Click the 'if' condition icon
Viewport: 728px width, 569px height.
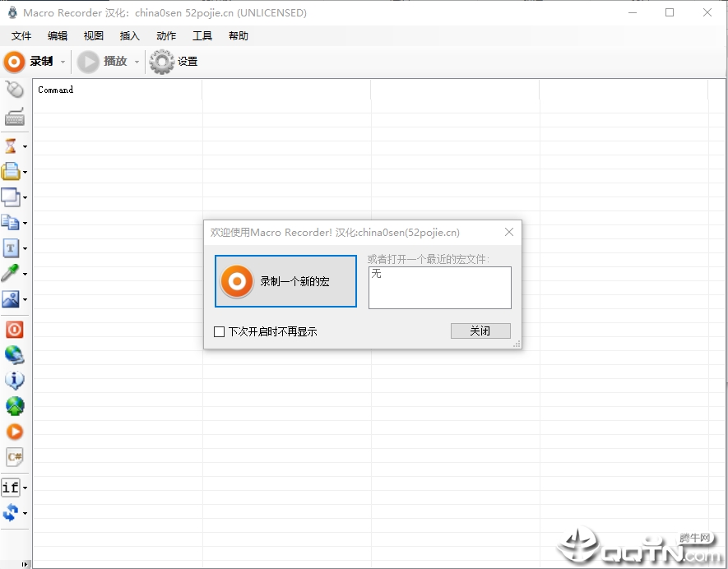tap(11, 488)
